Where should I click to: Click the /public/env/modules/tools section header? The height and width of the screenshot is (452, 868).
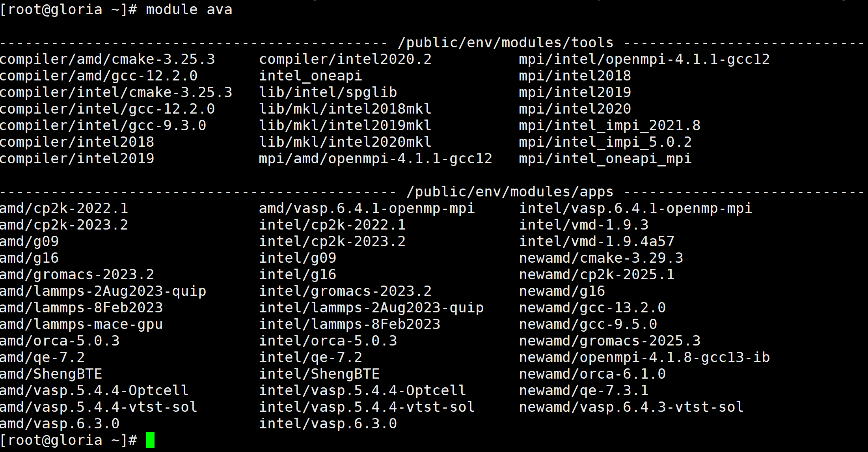pos(505,43)
